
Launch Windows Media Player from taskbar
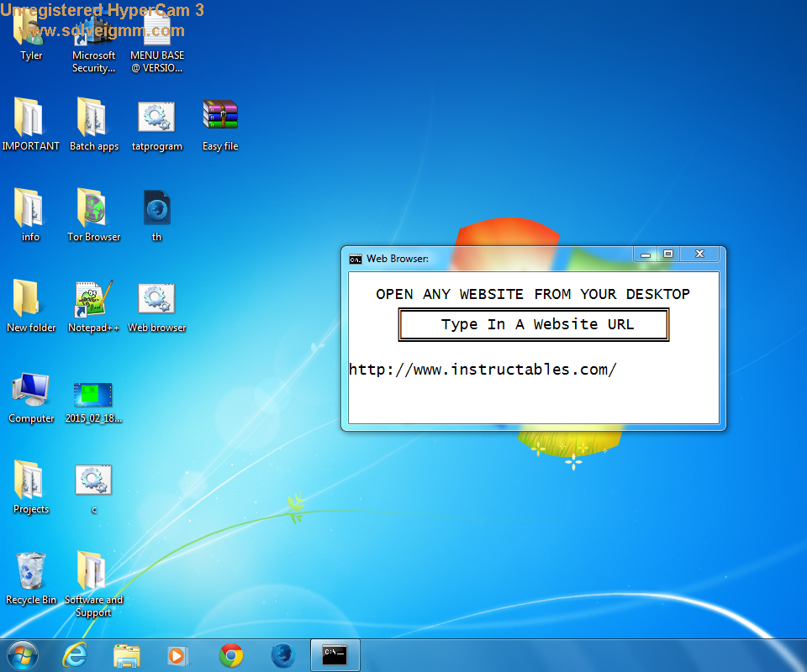coord(178,656)
